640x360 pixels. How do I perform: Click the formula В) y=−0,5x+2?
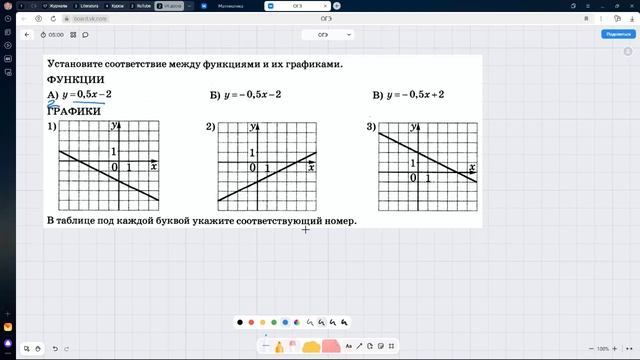click(x=408, y=95)
